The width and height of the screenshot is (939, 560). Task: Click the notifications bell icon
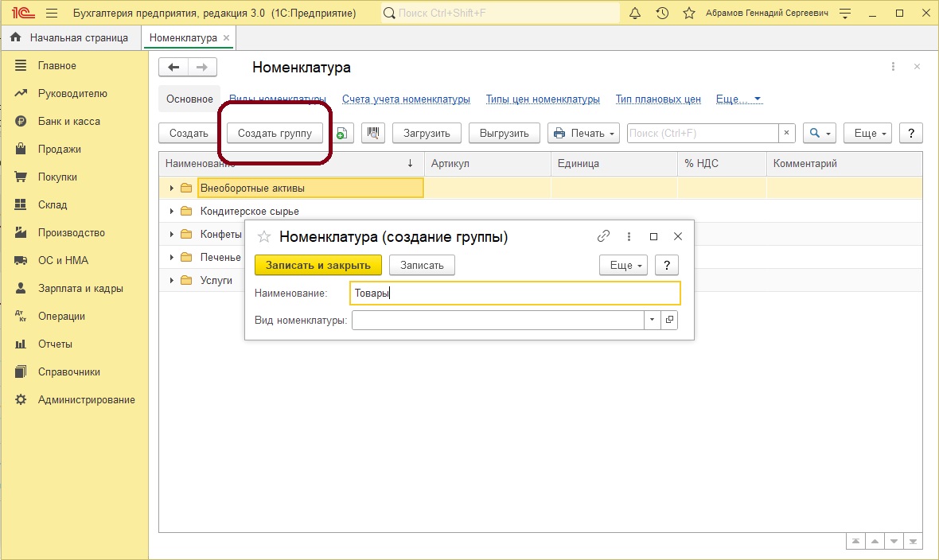[x=635, y=14]
